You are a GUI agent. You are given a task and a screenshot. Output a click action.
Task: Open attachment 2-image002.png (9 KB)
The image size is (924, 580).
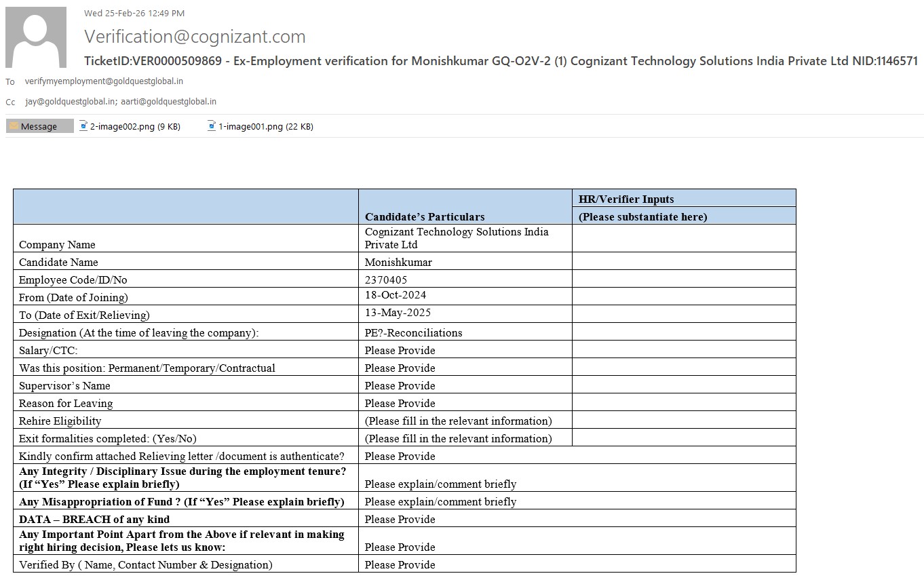135,126
